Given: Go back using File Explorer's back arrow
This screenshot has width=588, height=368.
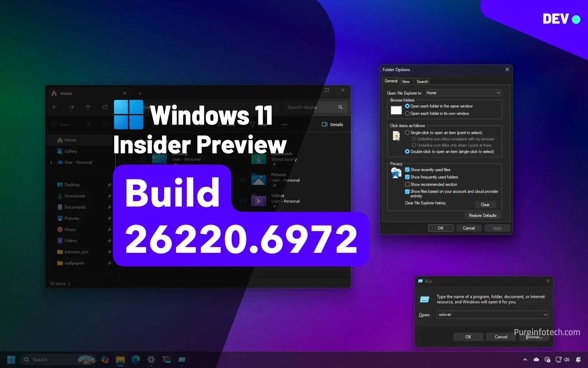Looking at the screenshot, I should tap(55, 107).
